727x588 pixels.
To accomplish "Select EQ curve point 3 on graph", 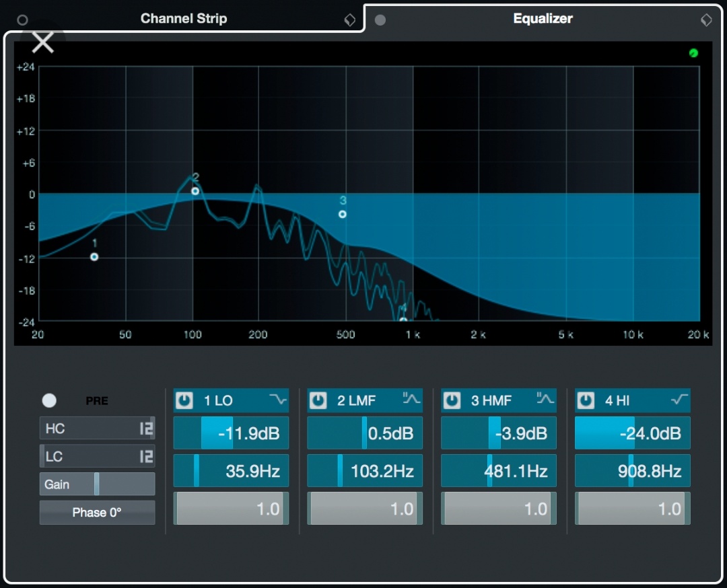I will click(342, 214).
